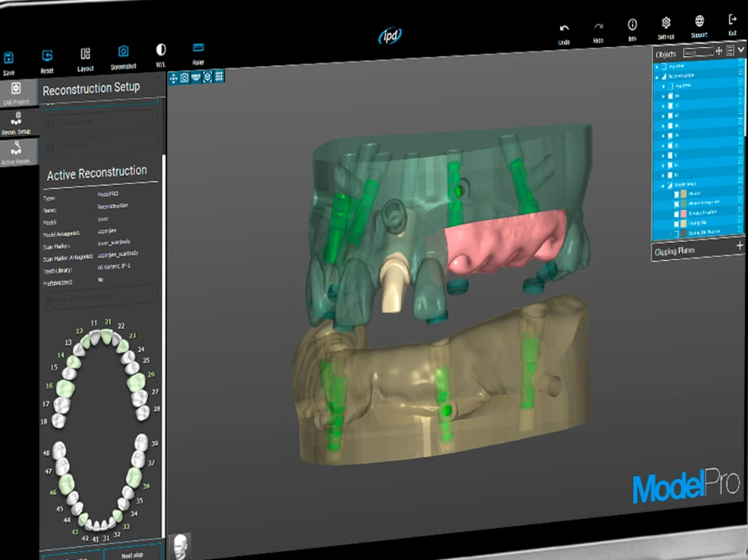Image resolution: width=748 pixels, height=560 pixels.
Task: Toggle the checkbox beside the green swatch
Action: (676, 204)
